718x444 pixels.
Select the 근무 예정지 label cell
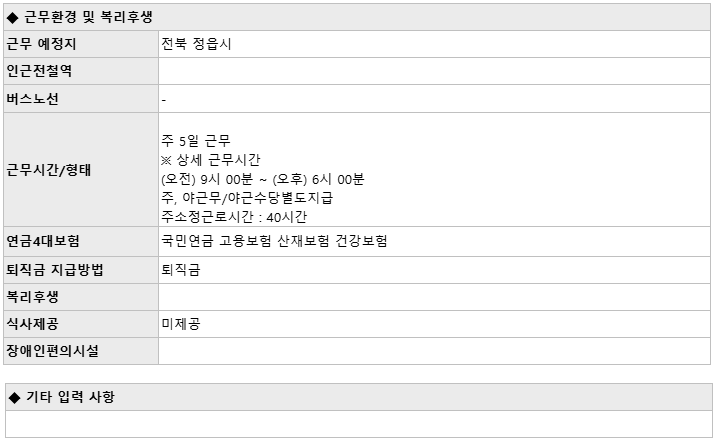pos(81,44)
